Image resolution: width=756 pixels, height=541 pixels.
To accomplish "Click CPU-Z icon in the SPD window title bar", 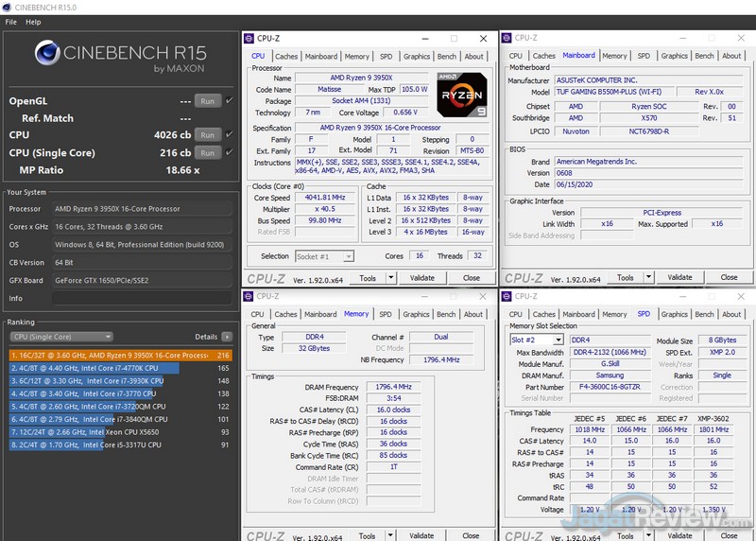I will pyautogui.click(x=507, y=296).
